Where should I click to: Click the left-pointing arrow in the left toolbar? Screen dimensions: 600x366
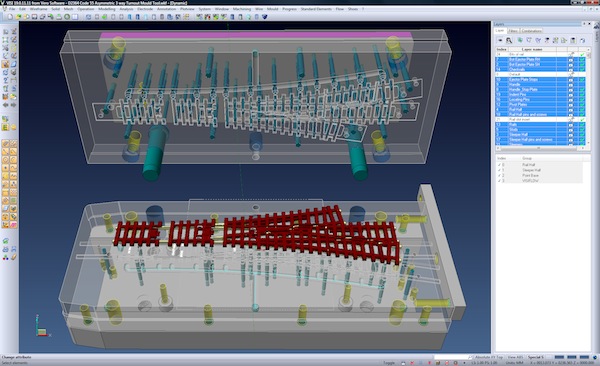click(5, 105)
